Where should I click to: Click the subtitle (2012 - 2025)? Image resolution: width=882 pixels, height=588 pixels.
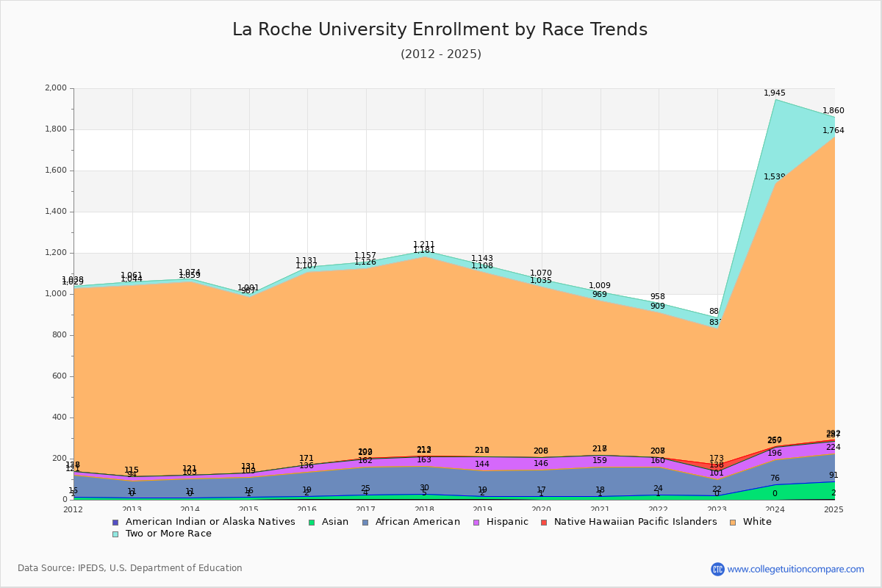tap(441, 54)
